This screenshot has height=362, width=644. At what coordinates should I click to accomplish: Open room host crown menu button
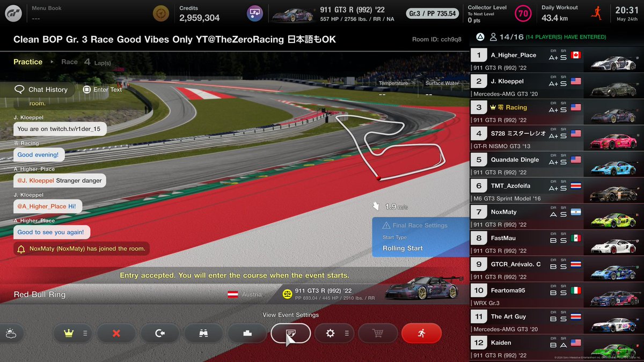pos(74,333)
